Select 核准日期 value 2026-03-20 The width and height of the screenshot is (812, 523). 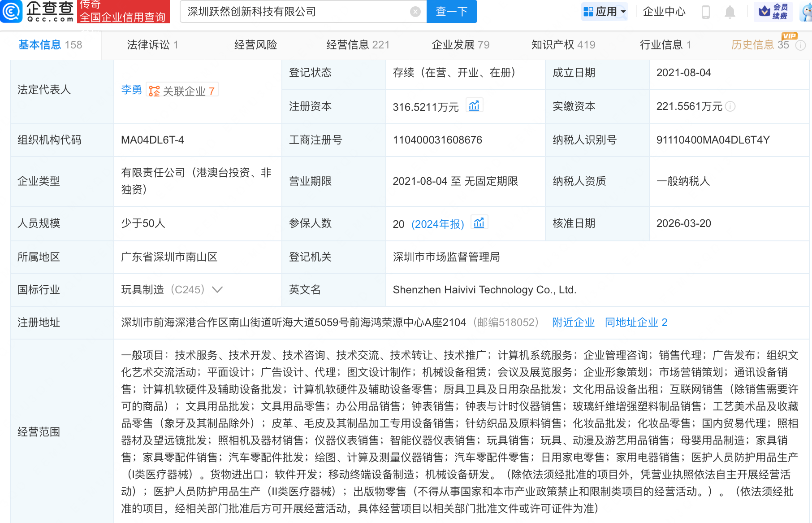(683, 223)
